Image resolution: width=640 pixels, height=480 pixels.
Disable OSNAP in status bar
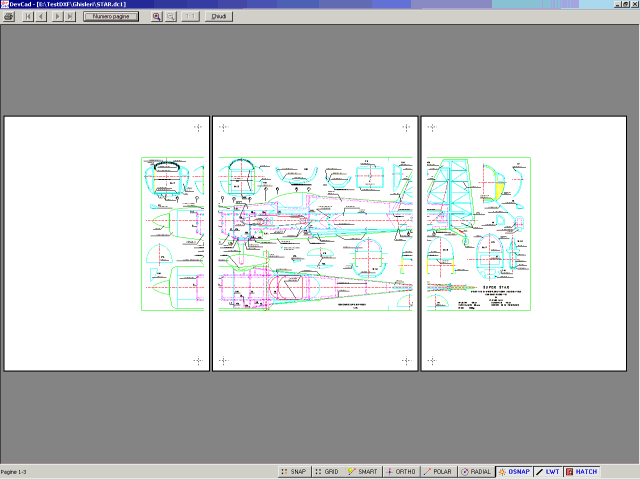514,471
